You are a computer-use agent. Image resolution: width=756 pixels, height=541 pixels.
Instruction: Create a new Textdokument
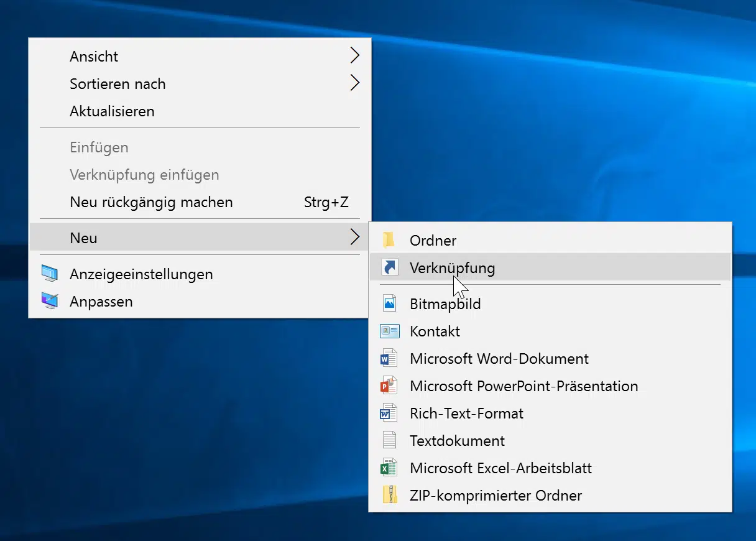point(457,440)
